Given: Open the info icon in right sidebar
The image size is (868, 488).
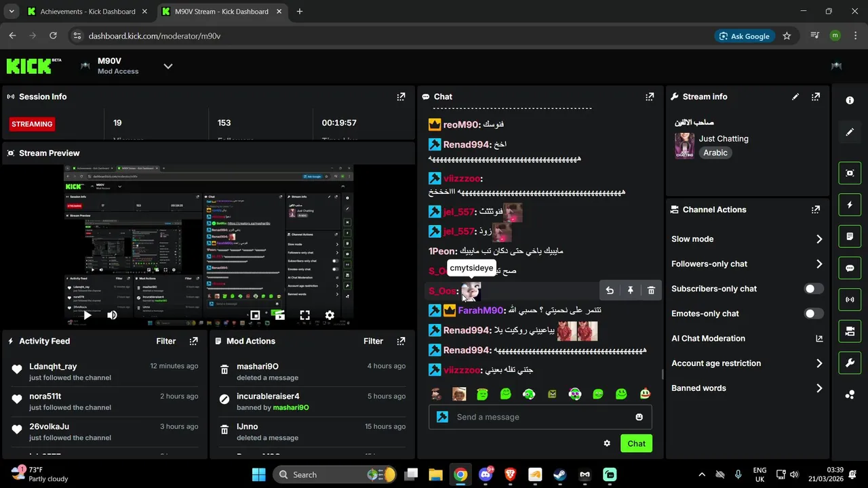Looking at the screenshot, I should point(850,100).
